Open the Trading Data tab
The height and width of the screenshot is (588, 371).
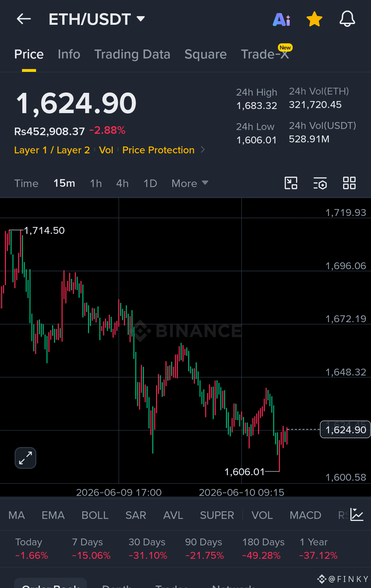coord(132,54)
